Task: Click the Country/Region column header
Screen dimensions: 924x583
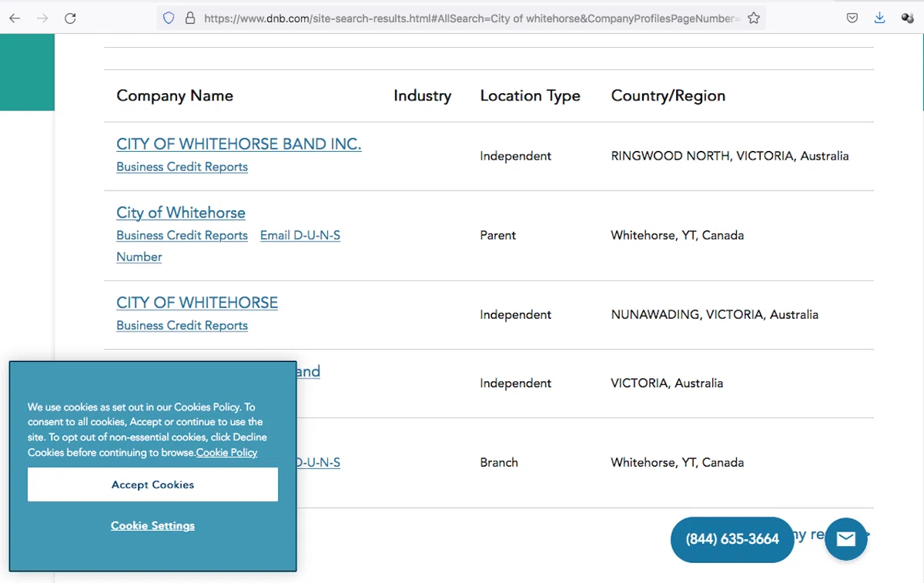Action: (x=668, y=95)
